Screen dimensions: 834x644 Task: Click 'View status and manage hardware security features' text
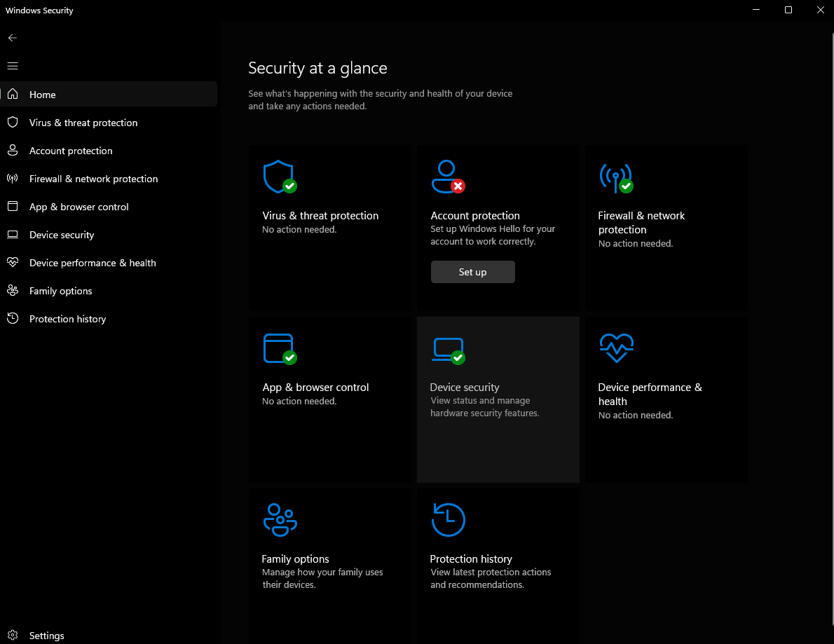click(x=484, y=407)
